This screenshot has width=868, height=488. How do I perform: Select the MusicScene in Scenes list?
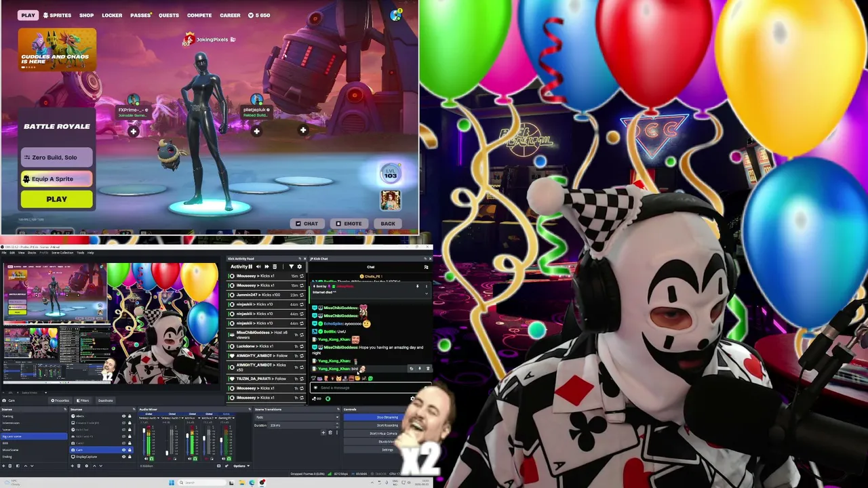(34, 450)
